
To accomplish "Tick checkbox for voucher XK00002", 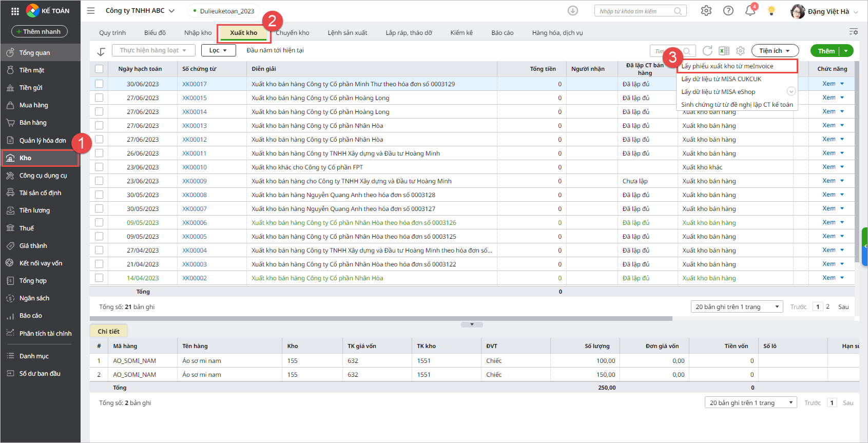I will point(99,278).
